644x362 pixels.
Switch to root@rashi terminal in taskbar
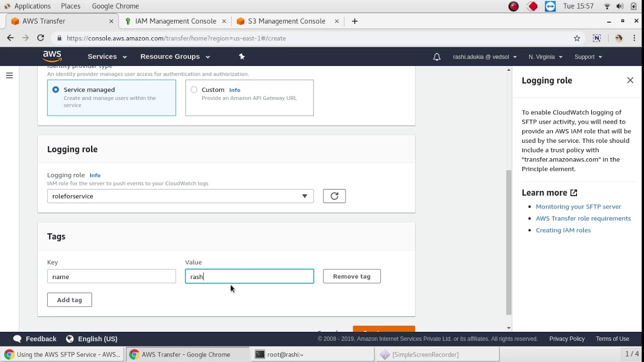312,354
